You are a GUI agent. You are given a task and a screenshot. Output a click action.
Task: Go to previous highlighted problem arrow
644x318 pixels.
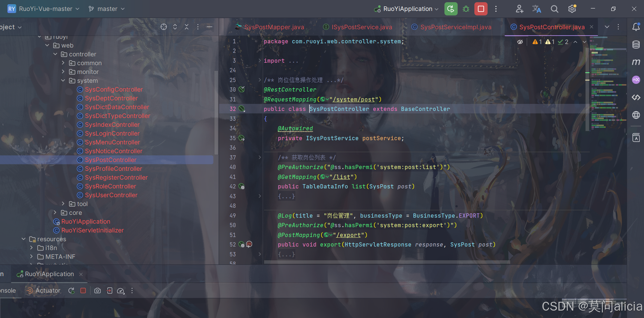coord(575,42)
